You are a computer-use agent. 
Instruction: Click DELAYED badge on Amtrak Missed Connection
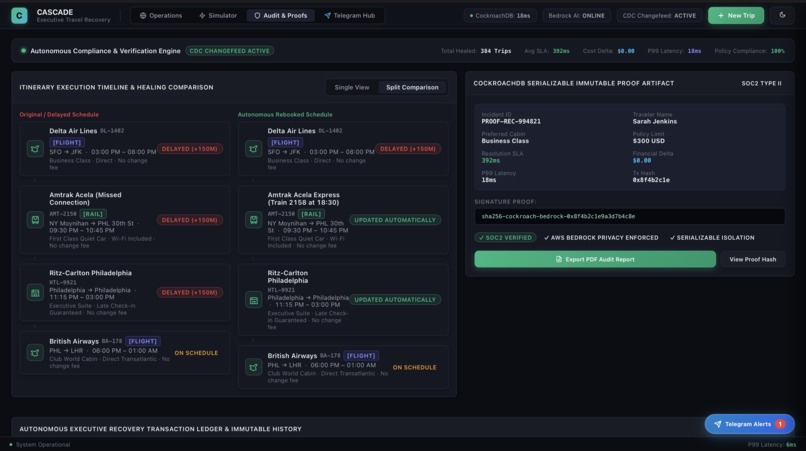(x=190, y=220)
